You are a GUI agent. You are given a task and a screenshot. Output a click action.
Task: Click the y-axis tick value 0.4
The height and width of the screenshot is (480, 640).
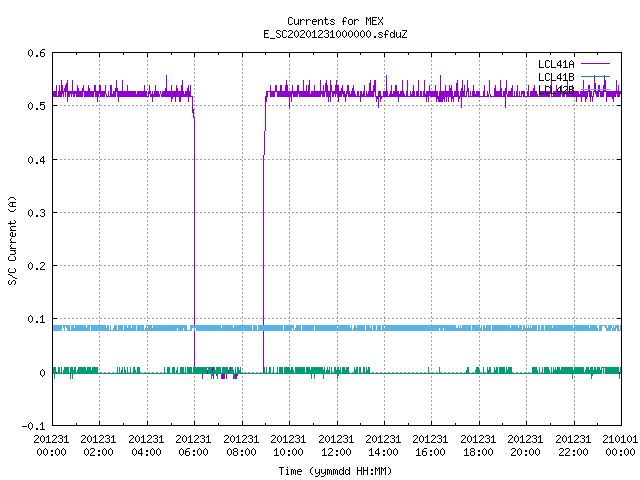click(36, 160)
